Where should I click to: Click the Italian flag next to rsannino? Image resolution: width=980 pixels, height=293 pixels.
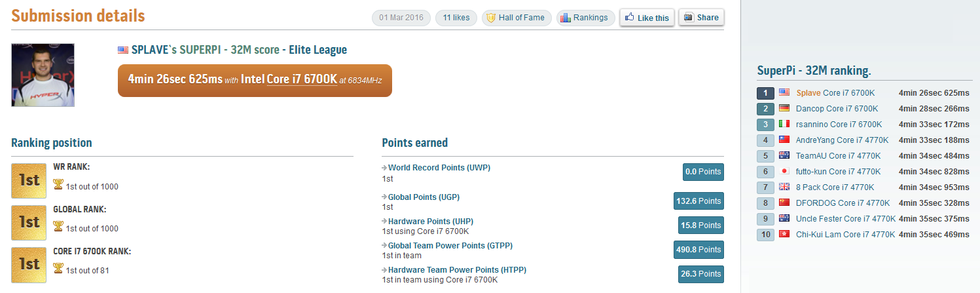click(784, 124)
